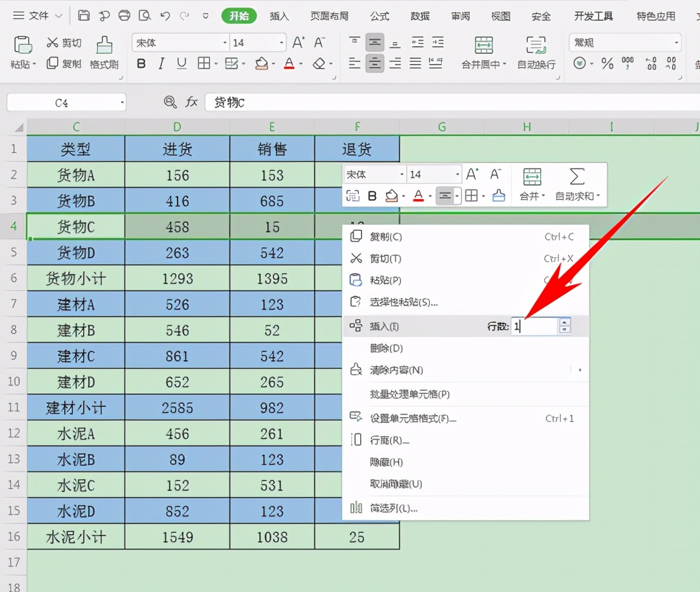Click the fx insert function icon
700x592 pixels.
pos(191,101)
